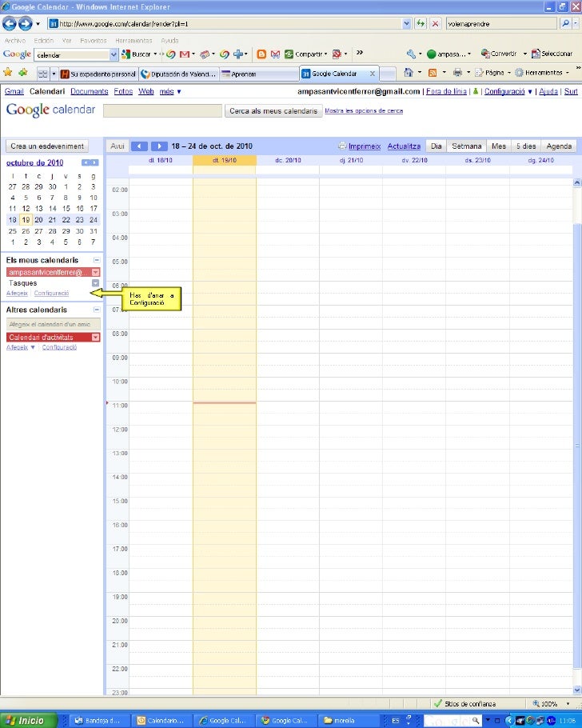Go to previous month in mini calendar

click(x=86, y=162)
